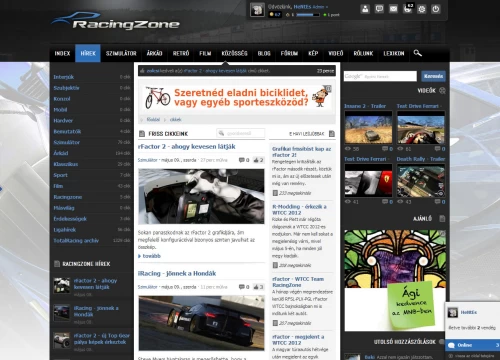Click the Friss cikkeink document icon
Screen dimensions: 500x360
coord(142,134)
